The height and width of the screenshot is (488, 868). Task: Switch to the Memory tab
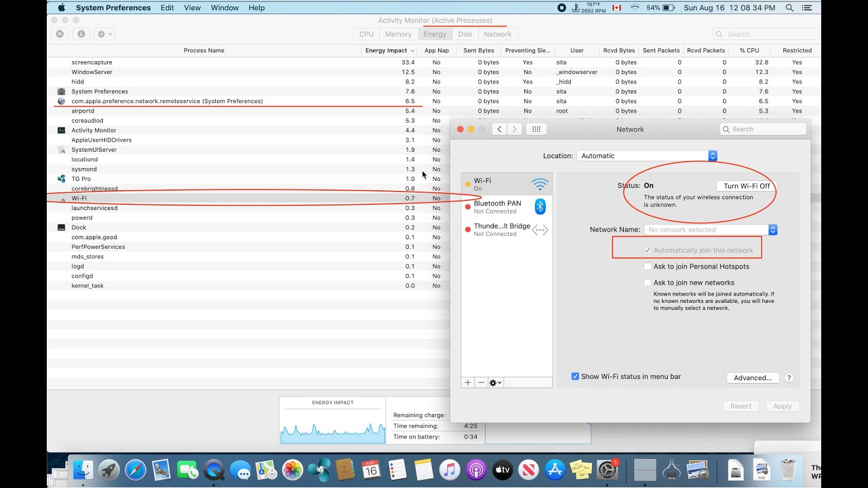(x=398, y=34)
